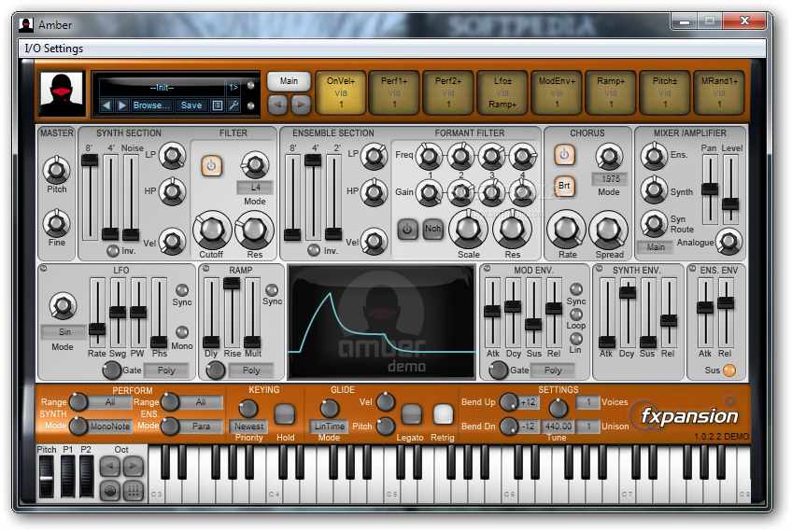This screenshot has height=532, width=792.
Task: Enable Mod Env Loop
Action: (x=576, y=314)
